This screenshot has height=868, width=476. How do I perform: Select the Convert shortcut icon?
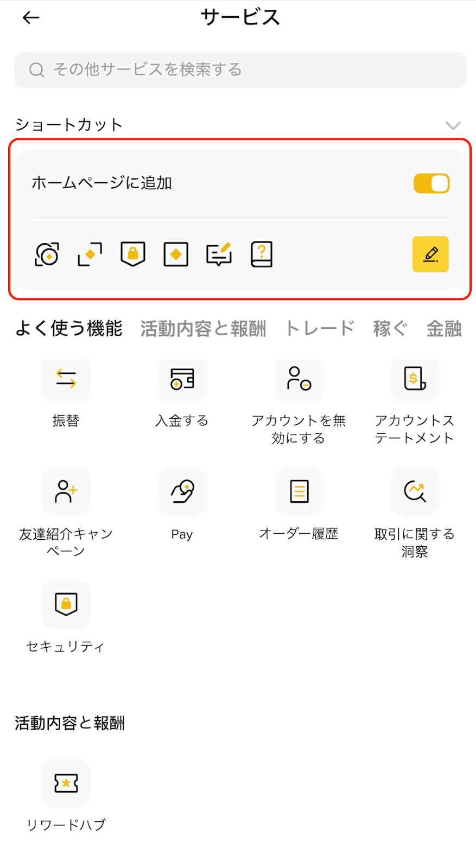46,254
